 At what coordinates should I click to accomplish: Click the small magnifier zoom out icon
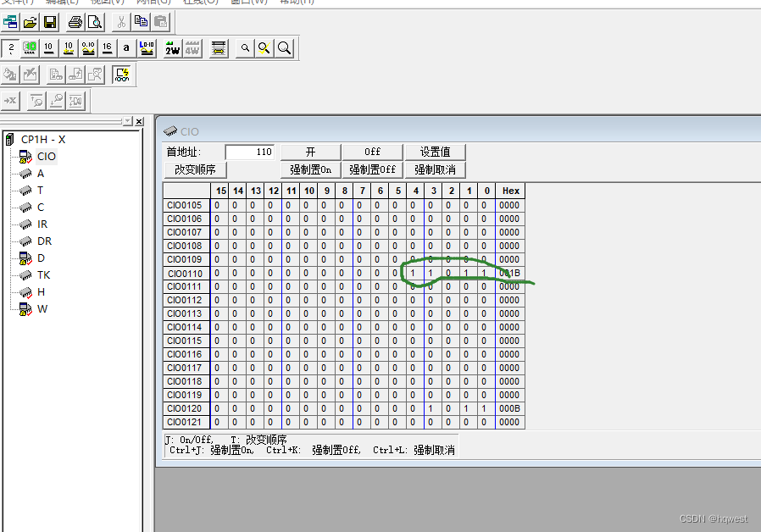point(245,48)
